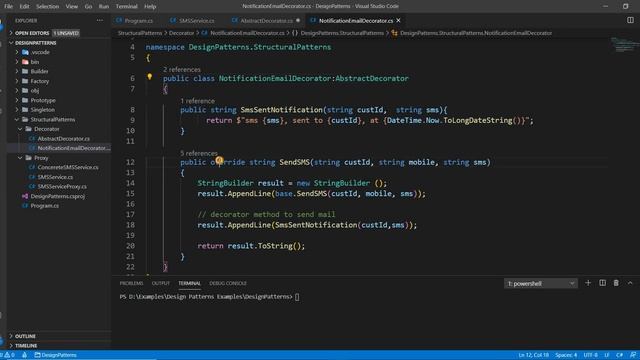Click unsaved dot on AbstractDecorator.cs tab
This screenshot has height=360, width=640.
click(x=298, y=20)
